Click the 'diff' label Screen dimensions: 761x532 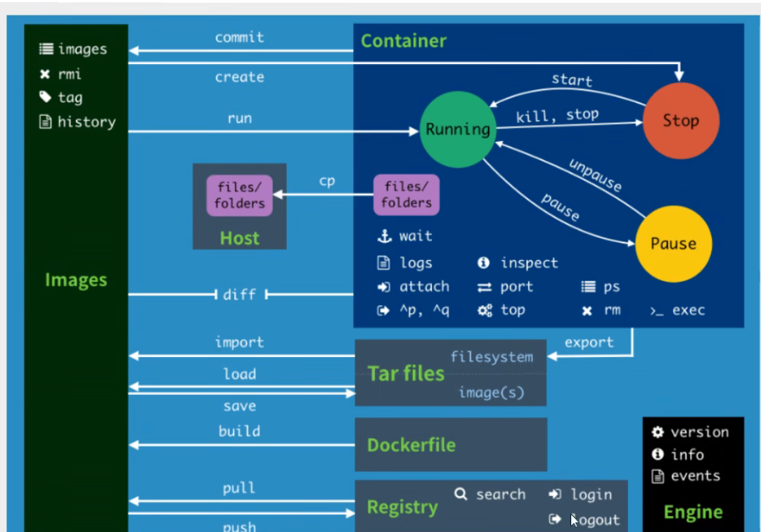[239, 294]
